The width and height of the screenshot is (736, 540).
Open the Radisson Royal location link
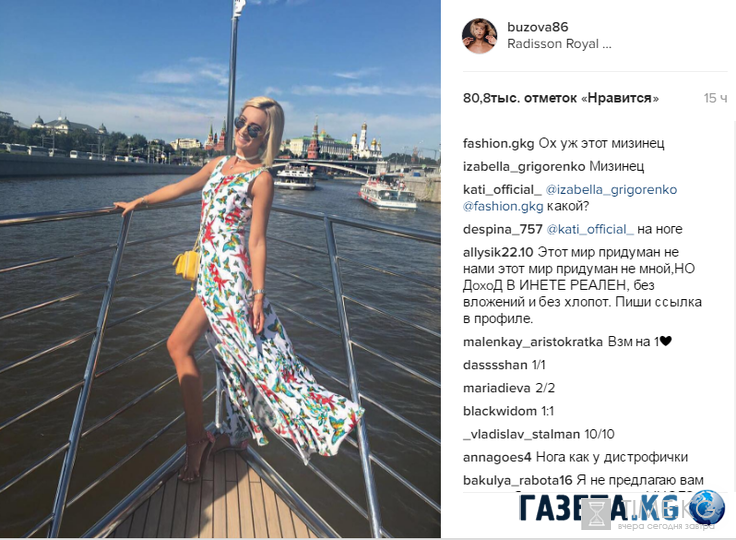pos(559,44)
